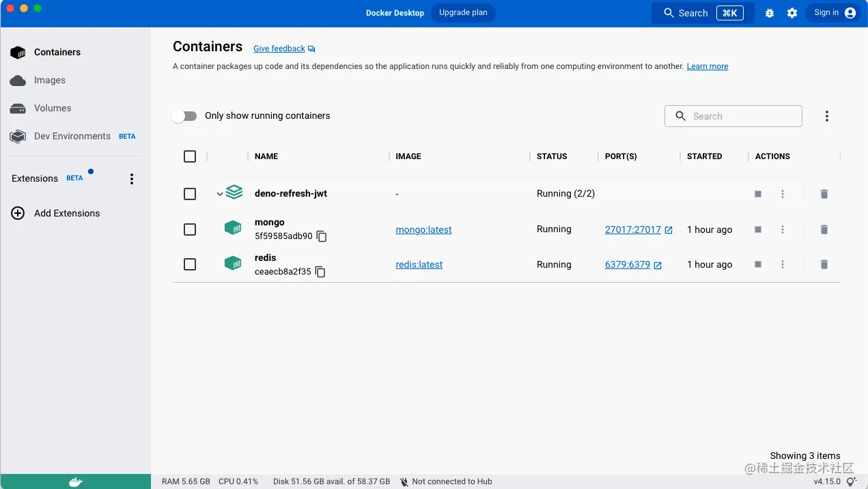Click the Dev Environments box icon
The image size is (868, 489).
coord(18,137)
